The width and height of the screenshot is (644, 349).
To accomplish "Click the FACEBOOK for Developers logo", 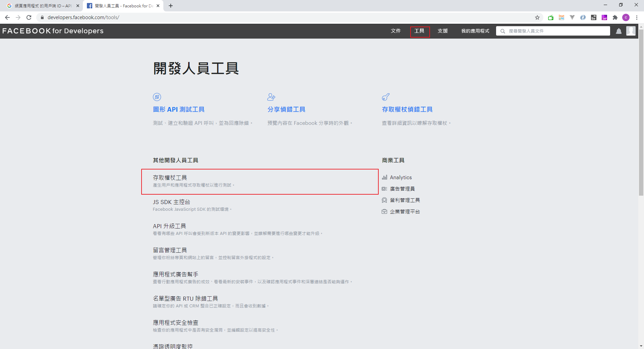I will (53, 31).
